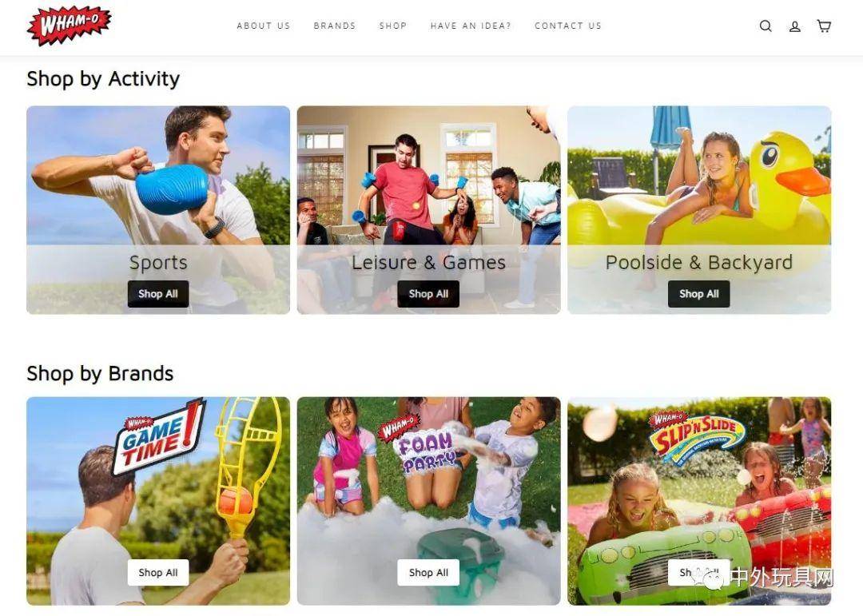Shop All under Sports
The height and width of the screenshot is (616, 863).
pos(158,294)
